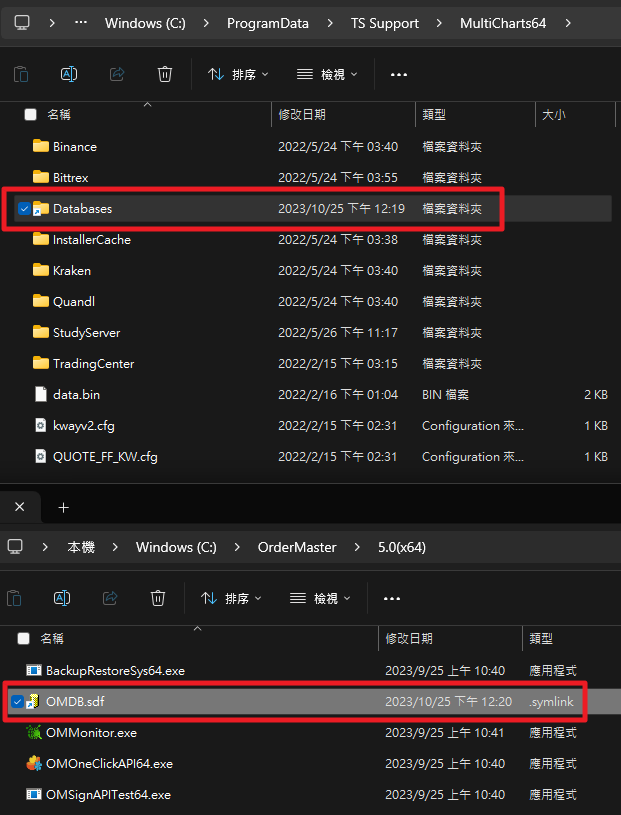Screen dimensions: 621x815
Task: Toggle the select-all checkbox in the OrderMaster window header
Action: pyautogui.click(x=23, y=638)
